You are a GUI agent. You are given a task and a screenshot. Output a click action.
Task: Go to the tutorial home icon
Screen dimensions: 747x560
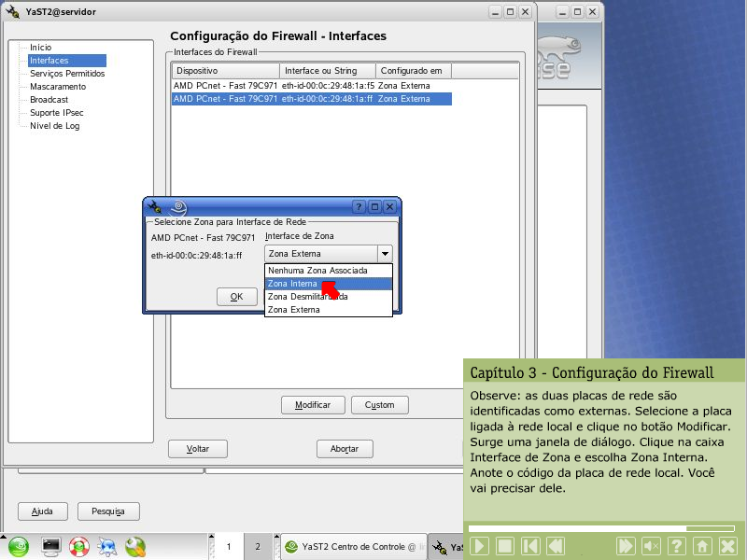click(x=701, y=546)
